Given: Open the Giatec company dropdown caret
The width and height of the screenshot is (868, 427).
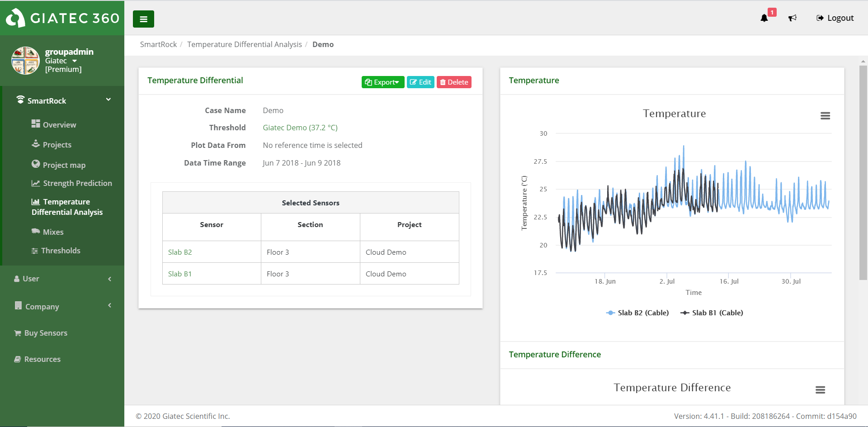Looking at the screenshot, I should tap(75, 61).
